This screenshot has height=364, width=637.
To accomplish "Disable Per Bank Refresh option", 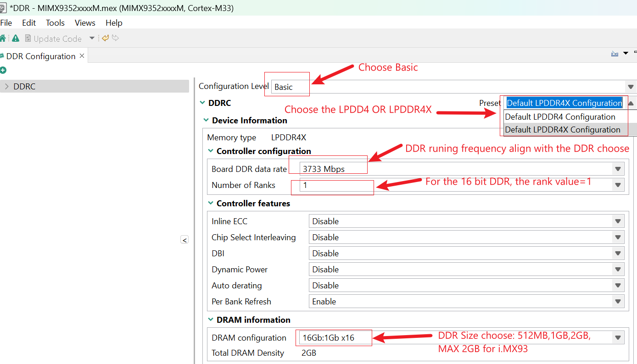I will point(618,301).
